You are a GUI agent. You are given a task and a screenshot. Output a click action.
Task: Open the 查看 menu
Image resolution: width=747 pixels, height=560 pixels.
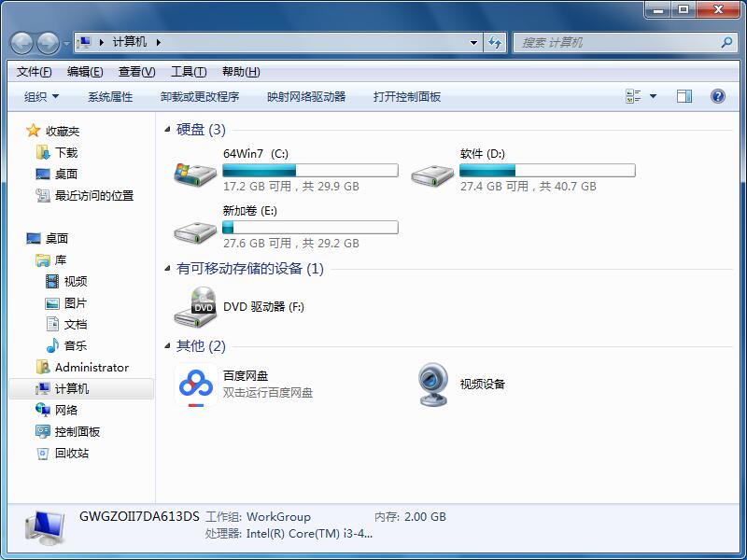136,71
